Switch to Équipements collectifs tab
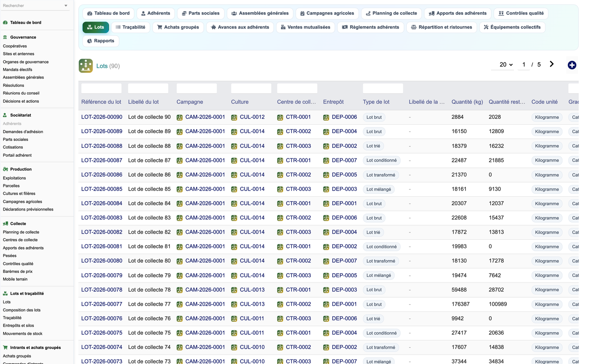 click(512, 27)
